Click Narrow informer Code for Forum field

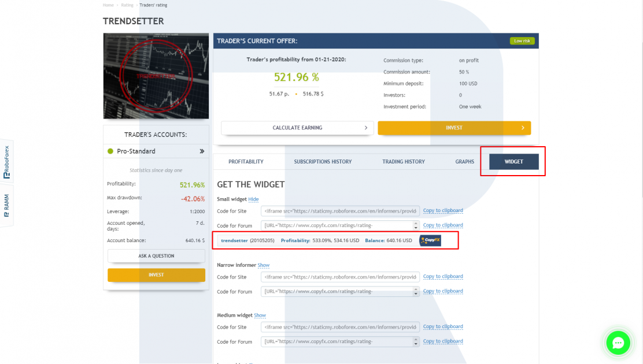pyautogui.click(x=341, y=291)
